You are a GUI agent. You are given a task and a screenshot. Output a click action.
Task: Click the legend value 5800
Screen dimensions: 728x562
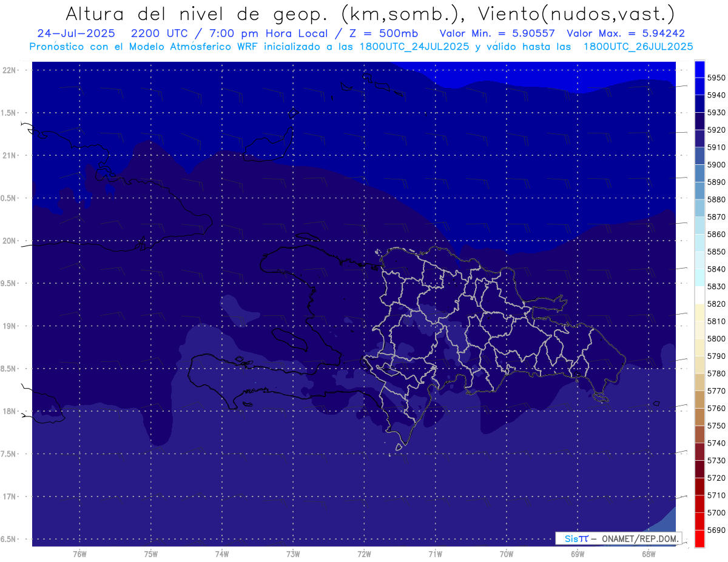(716, 339)
